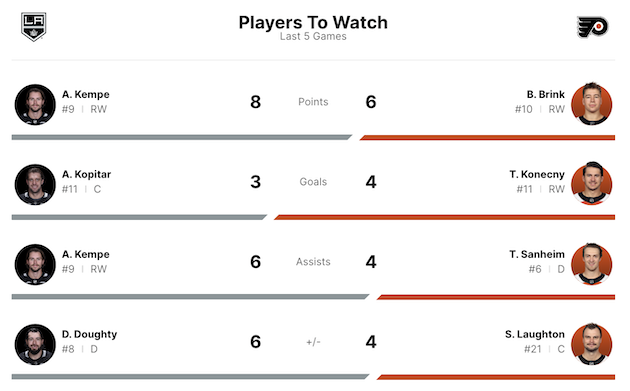The image size is (630, 391).
Task: Click the Philadelphia Flyers team logo
Action: 592,27
